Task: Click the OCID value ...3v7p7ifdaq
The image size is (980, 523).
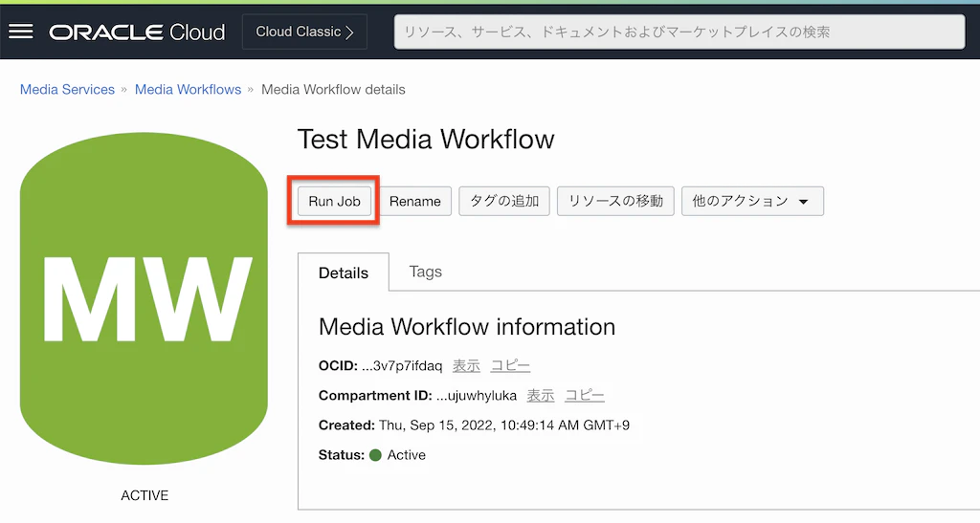Action: point(402,366)
